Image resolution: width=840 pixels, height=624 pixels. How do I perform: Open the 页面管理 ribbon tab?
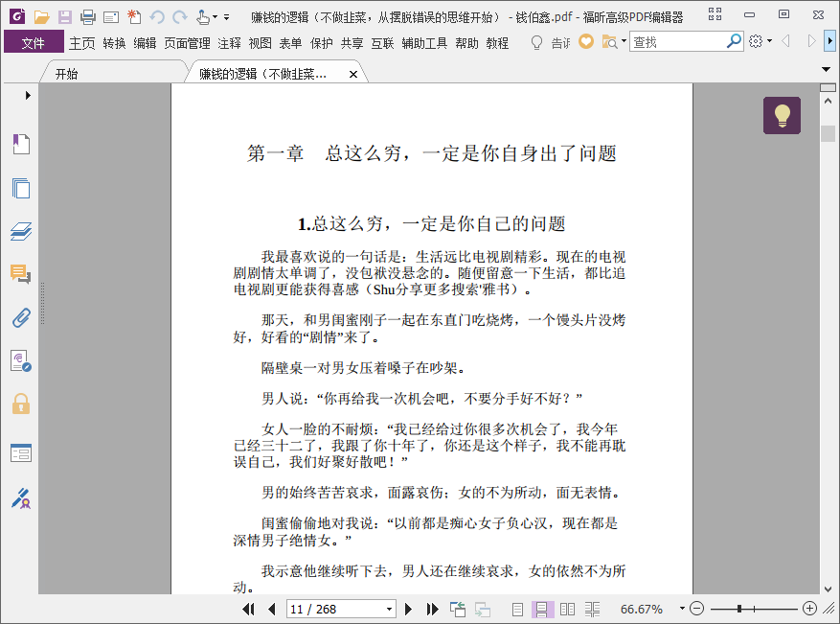pyautogui.click(x=187, y=43)
